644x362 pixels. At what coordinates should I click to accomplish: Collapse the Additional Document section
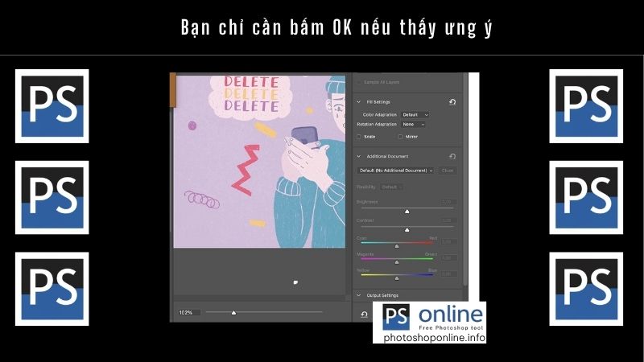(x=358, y=156)
